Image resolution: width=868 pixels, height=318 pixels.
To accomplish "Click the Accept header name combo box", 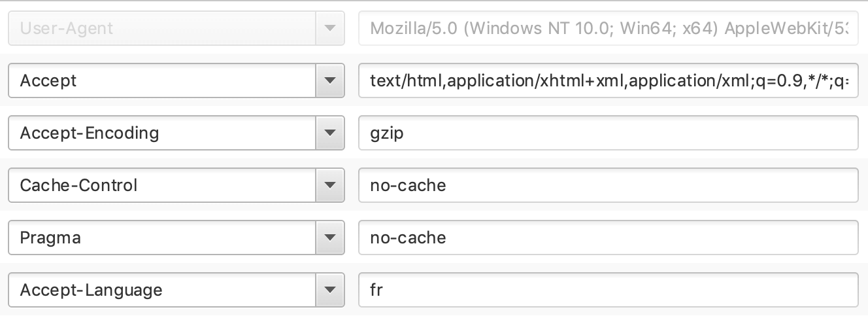I will click(x=161, y=80).
